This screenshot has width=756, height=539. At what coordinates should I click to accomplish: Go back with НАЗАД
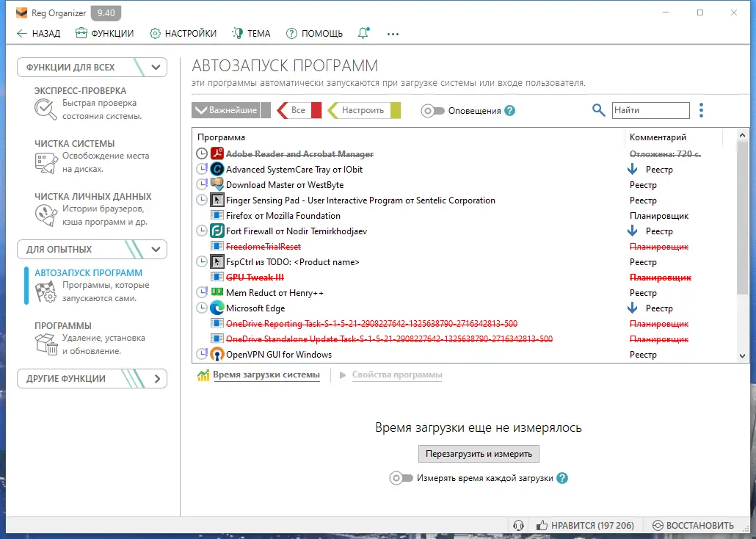pyautogui.click(x=39, y=33)
